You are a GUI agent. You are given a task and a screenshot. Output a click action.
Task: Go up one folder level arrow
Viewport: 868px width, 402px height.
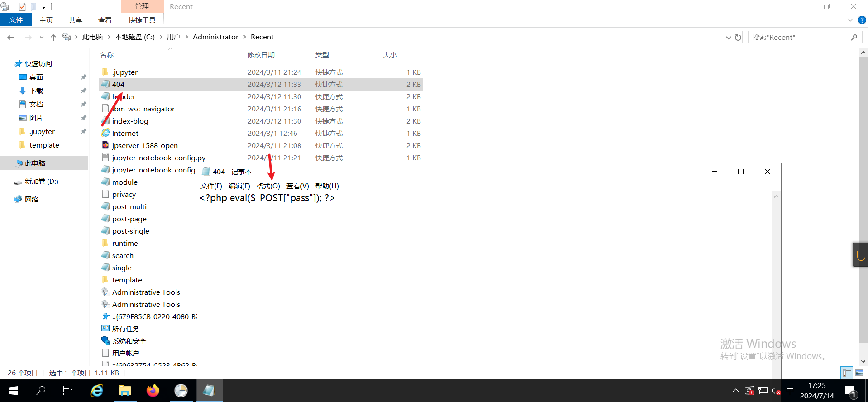53,38
